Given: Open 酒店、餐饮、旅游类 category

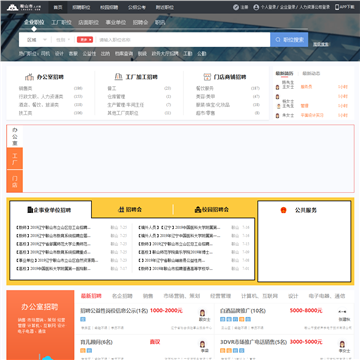Looking at the screenshot, I should (x=39, y=105).
